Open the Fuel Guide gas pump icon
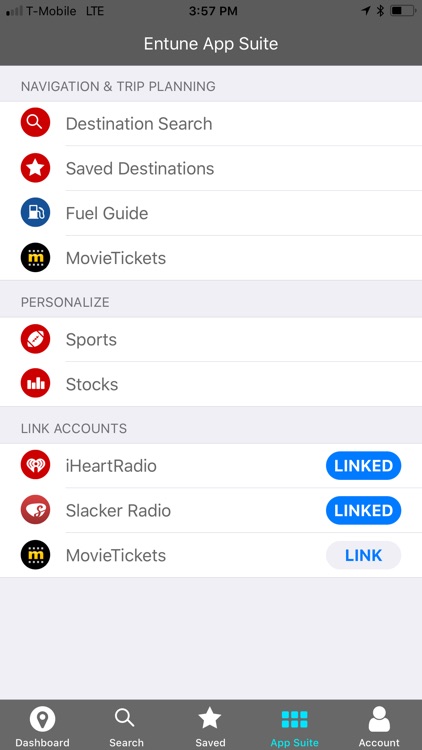Image resolution: width=422 pixels, height=750 pixels. [x=35, y=212]
